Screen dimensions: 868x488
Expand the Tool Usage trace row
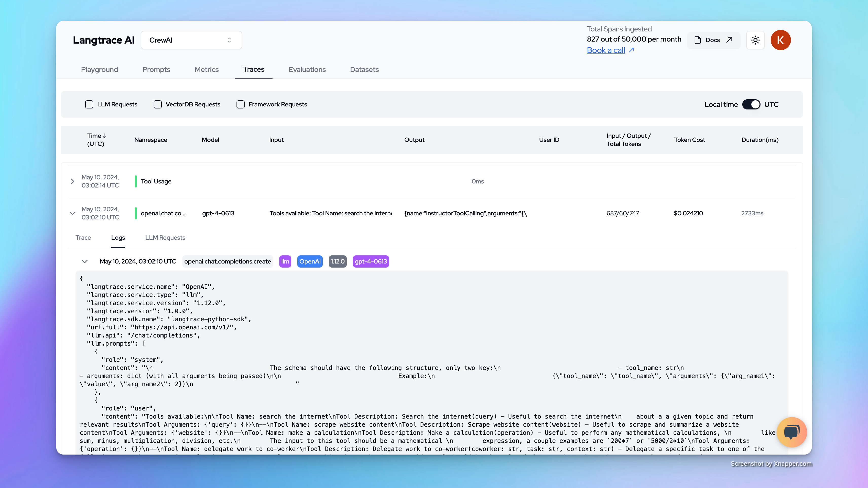(72, 181)
